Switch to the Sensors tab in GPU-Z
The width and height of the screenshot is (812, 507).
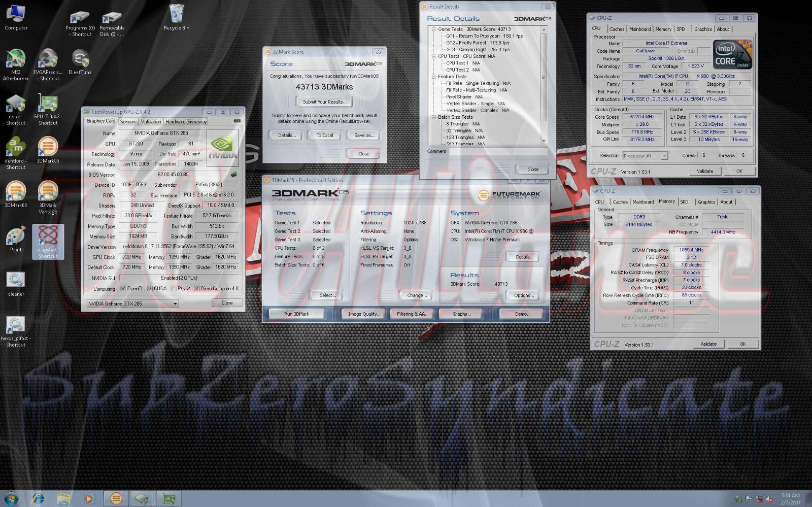[128, 121]
